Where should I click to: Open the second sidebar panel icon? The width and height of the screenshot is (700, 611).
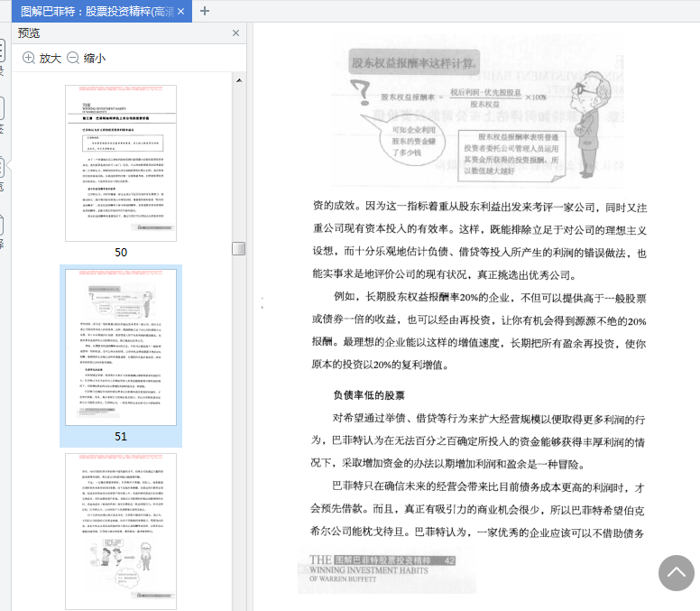tap(2, 109)
